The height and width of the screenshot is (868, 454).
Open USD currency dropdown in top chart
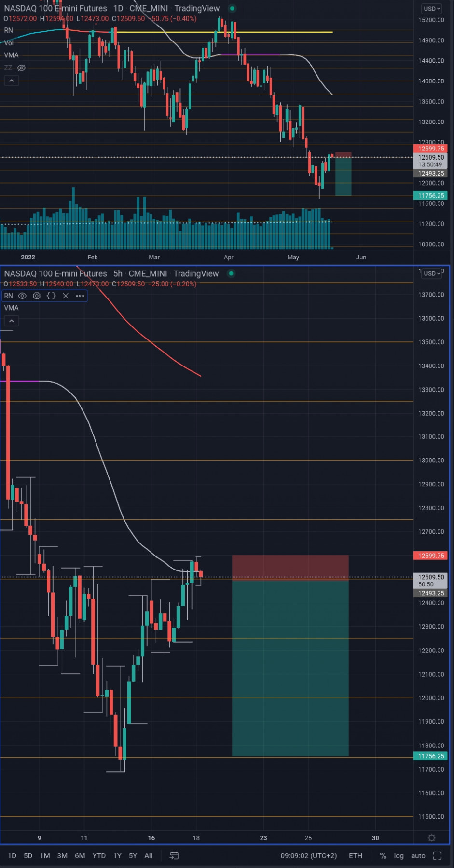click(432, 9)
